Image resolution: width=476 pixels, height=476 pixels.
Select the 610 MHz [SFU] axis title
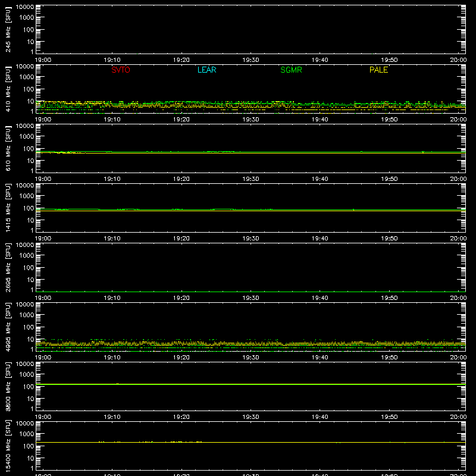coord(8,148)
